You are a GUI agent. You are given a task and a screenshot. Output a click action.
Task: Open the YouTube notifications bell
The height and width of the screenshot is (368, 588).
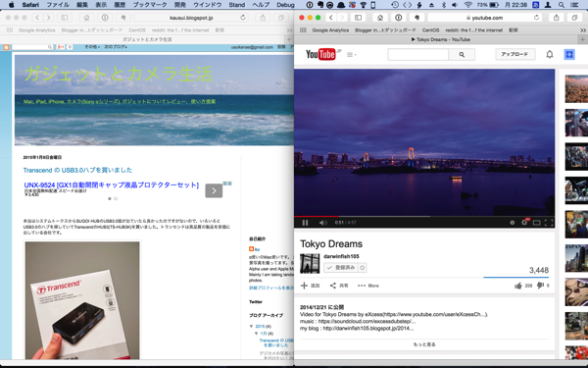coord(550,54)
